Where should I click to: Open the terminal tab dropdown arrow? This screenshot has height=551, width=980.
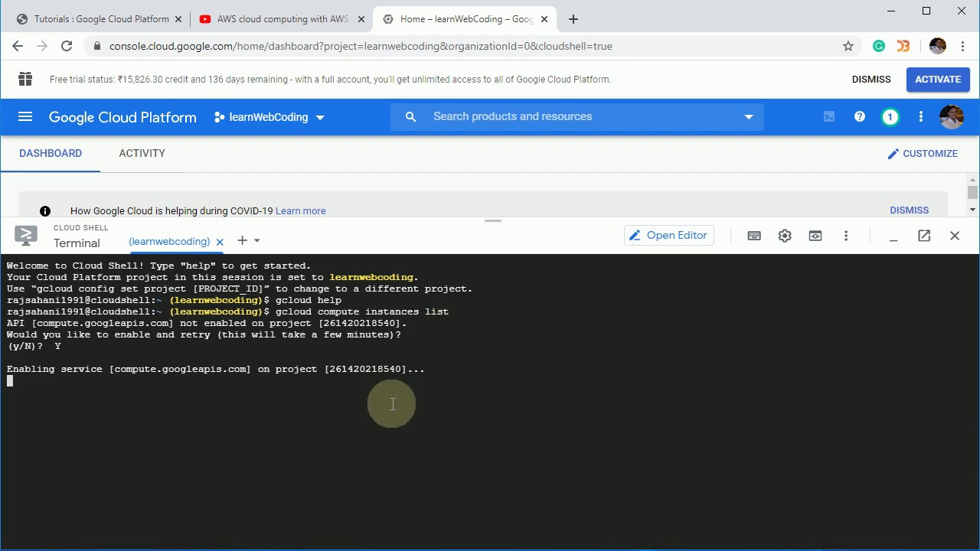point(257,240)
